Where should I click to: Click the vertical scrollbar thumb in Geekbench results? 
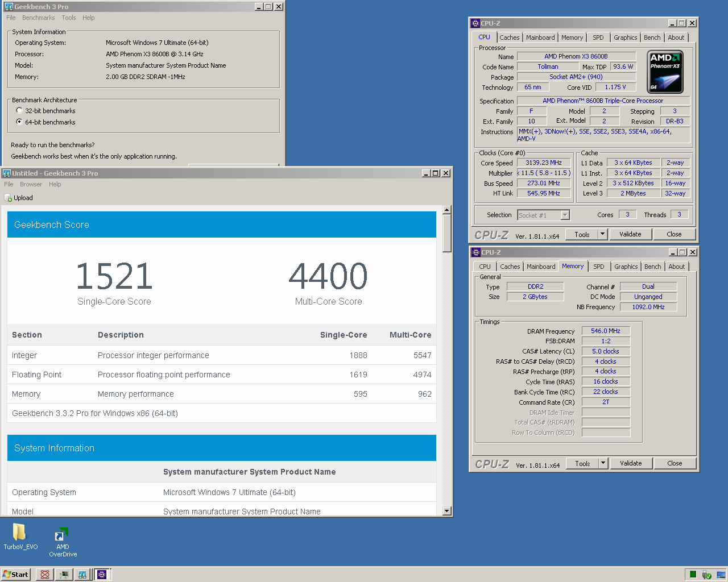tap(447, 233)
